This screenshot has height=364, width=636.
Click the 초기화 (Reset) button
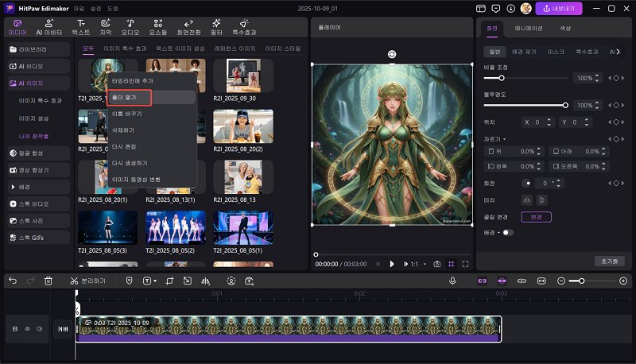pos(609,261)
